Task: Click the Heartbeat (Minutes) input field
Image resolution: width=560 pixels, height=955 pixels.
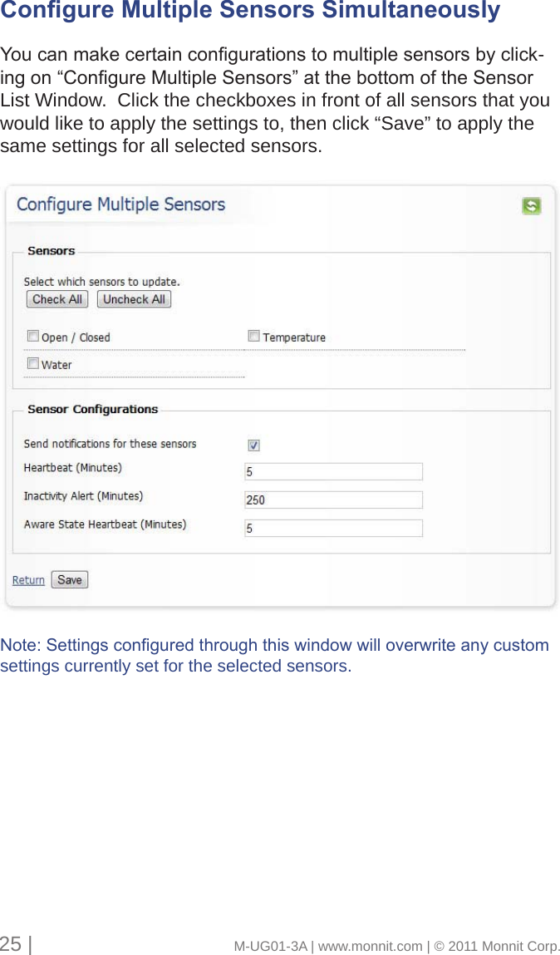Action: click(x=333, y=471)
